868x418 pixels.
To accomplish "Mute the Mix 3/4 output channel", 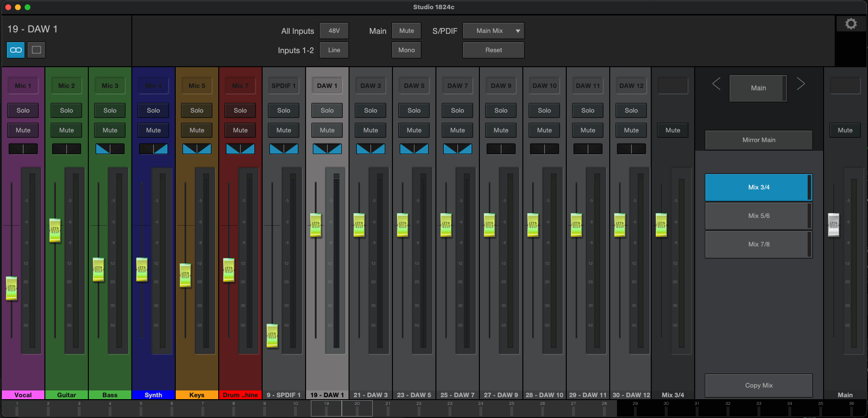I will [673, 130].
